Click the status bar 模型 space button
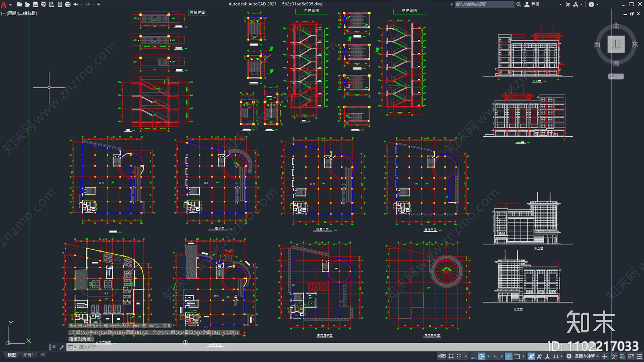The height and width of the screenshot is (362, 644). (x=442, y=356)
